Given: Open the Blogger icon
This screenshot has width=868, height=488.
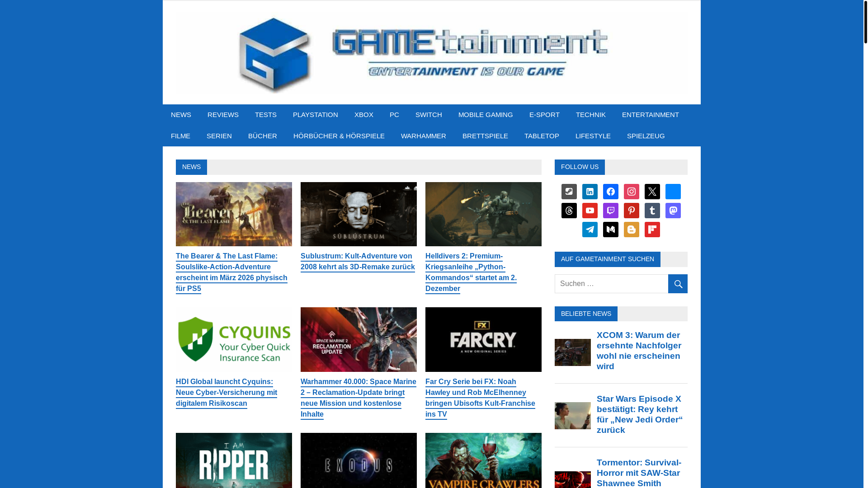Looking at the screenshot, I should pos(631,230).
